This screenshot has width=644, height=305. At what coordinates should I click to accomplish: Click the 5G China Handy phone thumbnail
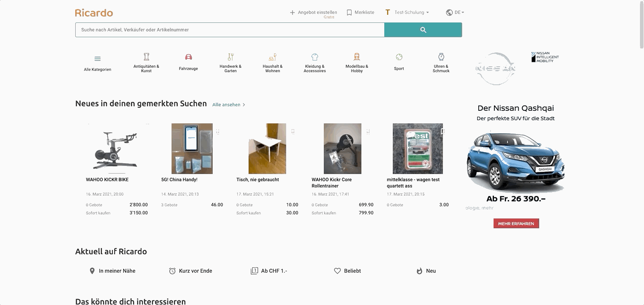point(192,149)
